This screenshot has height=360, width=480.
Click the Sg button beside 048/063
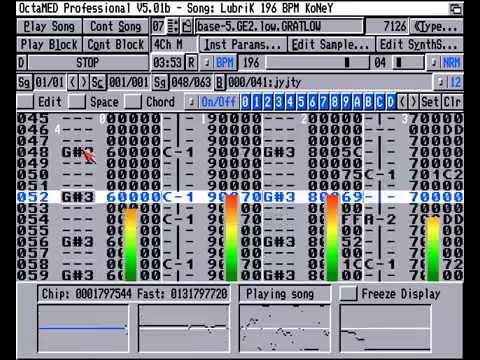click(x=160, y=82)
